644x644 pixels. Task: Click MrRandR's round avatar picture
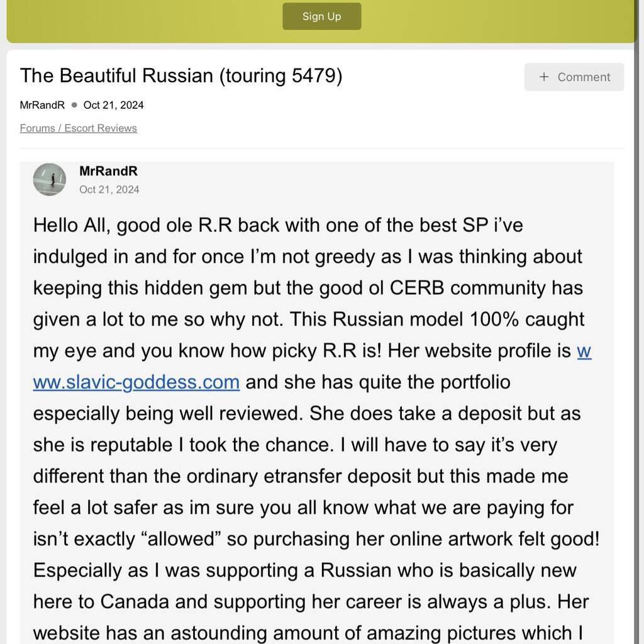[50, 180]
